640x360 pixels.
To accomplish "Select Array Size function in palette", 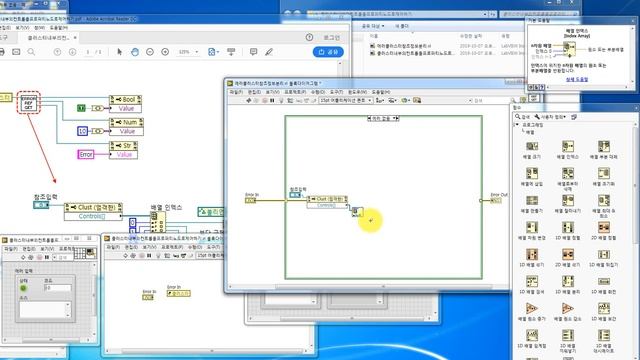I will coord(531,146).
